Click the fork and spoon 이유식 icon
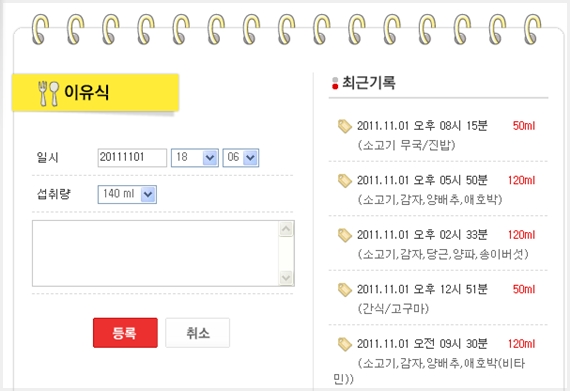The image size is (570, 391). pos(48,93)
